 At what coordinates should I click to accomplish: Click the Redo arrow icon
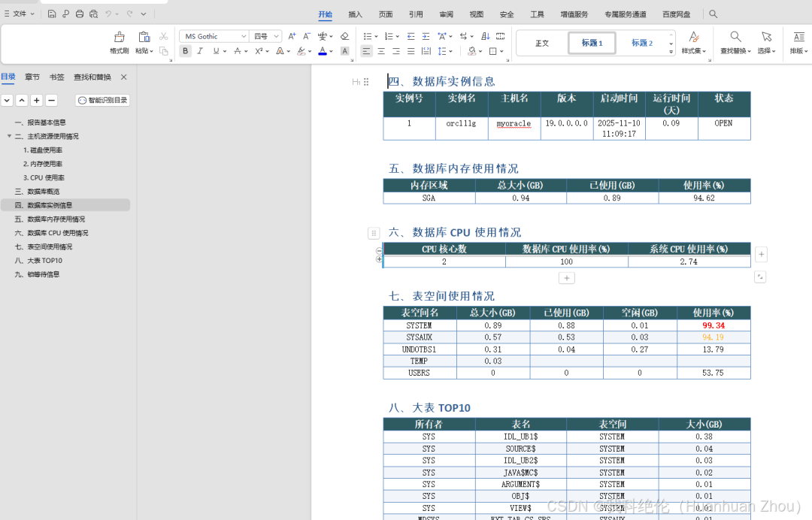(129, 14)
